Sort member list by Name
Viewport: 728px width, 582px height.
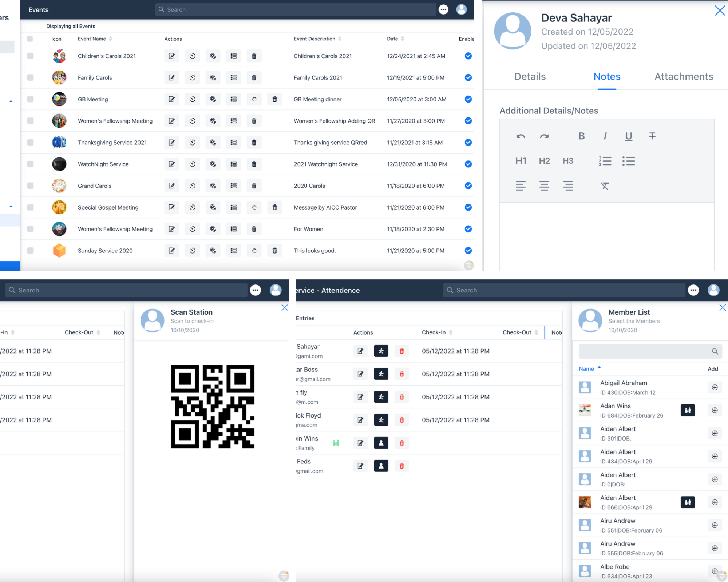590,369
